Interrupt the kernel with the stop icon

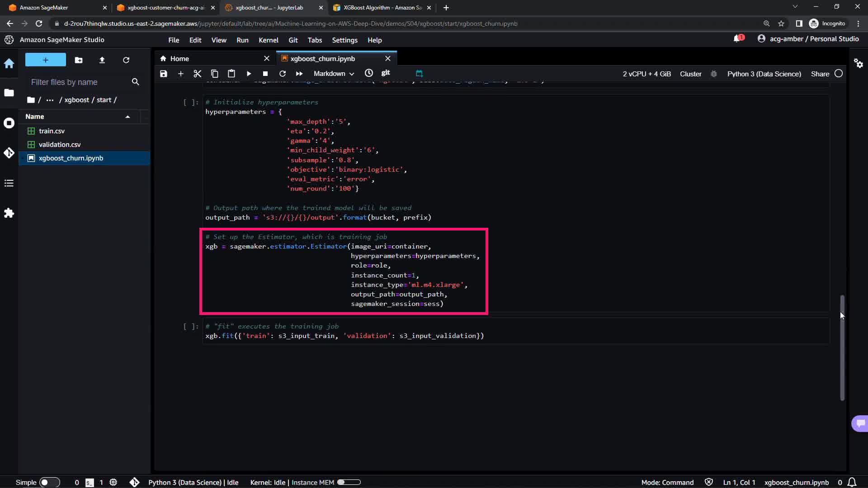coord(265,74)
